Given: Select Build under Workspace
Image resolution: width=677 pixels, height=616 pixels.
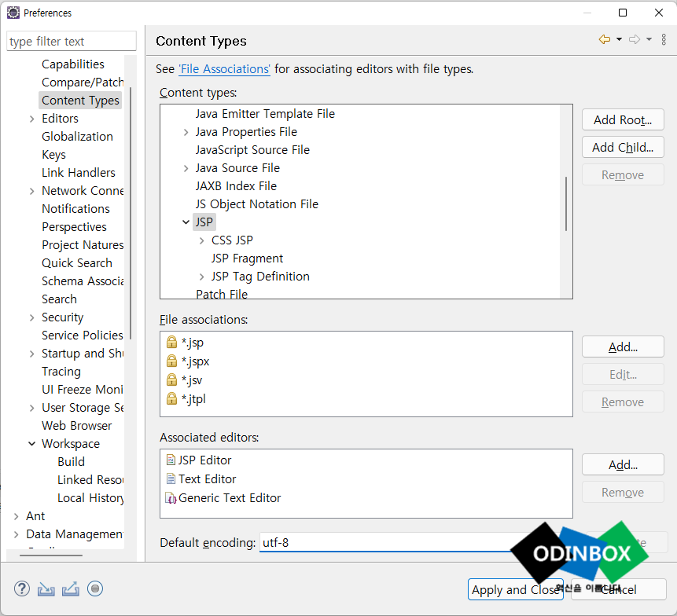Looking at the screenshot, I should pos(72,462).
